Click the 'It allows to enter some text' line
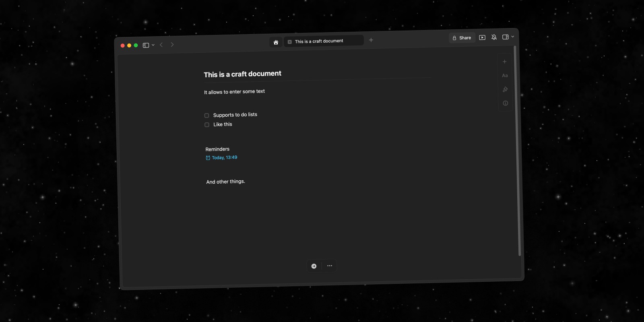 coord(234,92)
